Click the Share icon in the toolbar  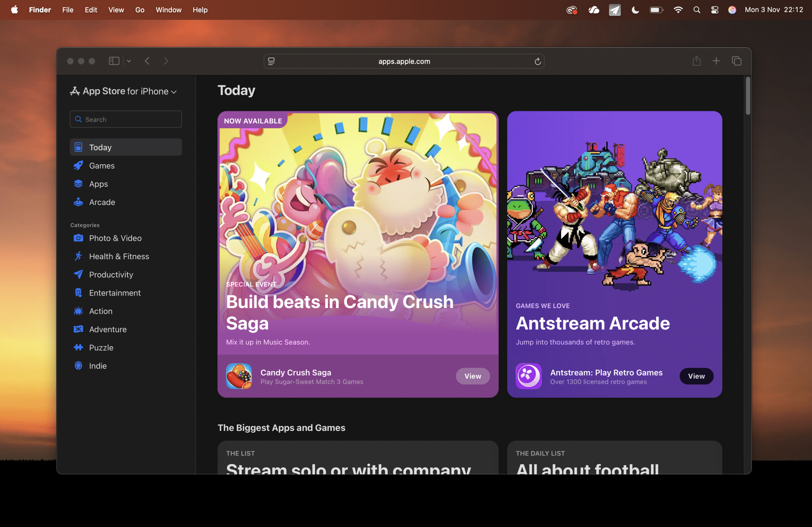[x=696, y=61]
